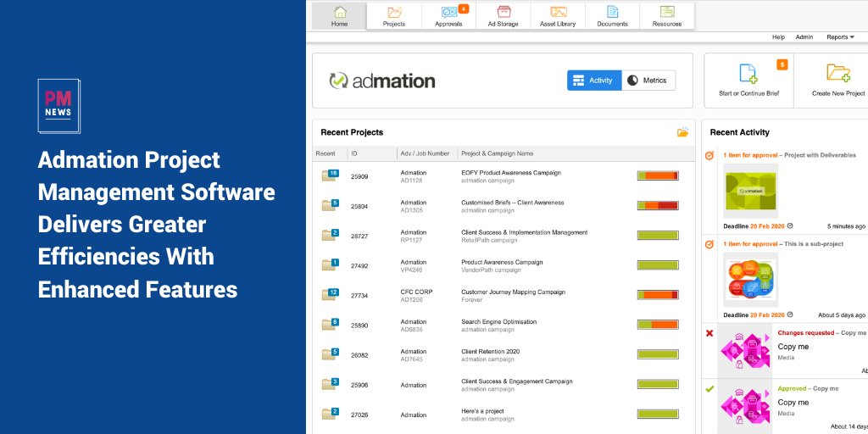Switch to Asset Library tab

[x=558, y=15]
